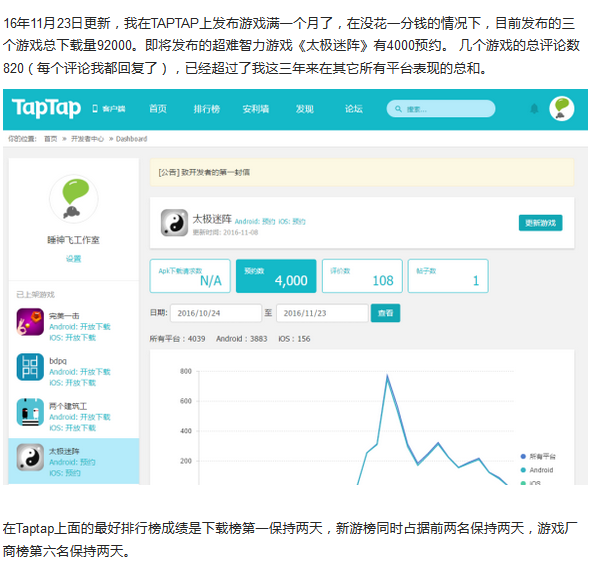The width and height of the screenshot is (591, 564).
Task: Click the studio profile avatar
Action: 73,199
